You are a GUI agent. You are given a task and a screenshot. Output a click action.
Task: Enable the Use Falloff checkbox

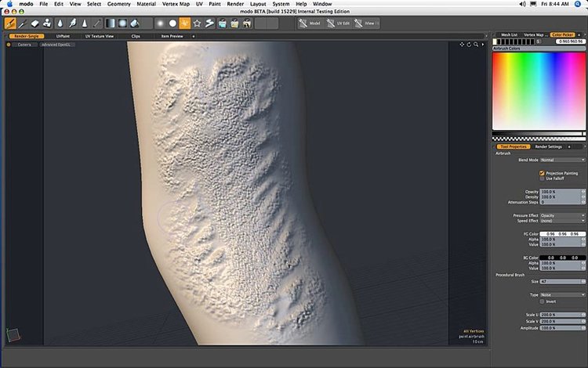[x=542, y=179]
